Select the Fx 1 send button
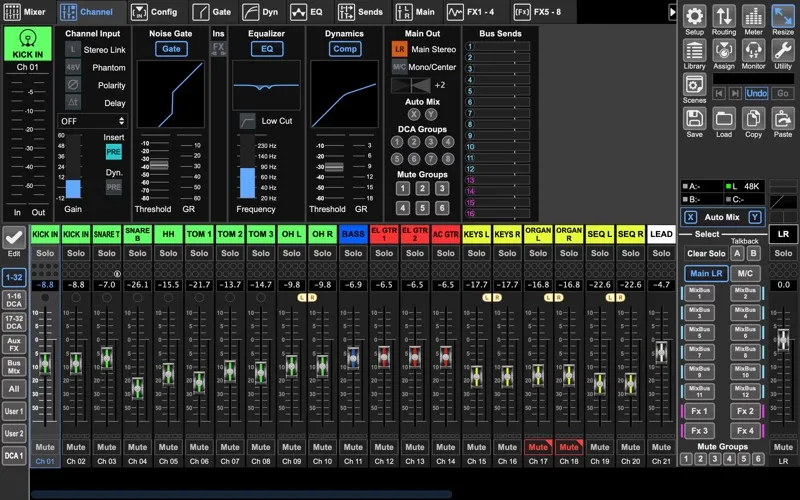The image size is (800, 500). click(699, 411)
